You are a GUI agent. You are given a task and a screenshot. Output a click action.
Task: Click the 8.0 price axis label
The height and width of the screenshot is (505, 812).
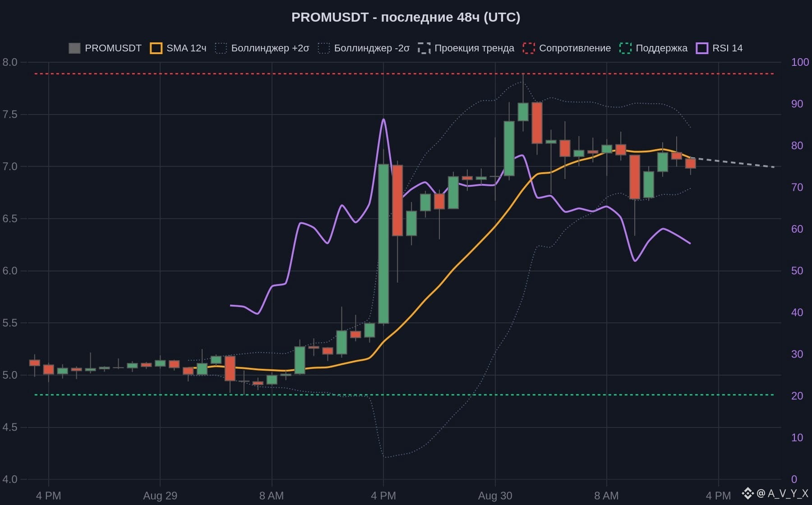[x=10, y=62]
